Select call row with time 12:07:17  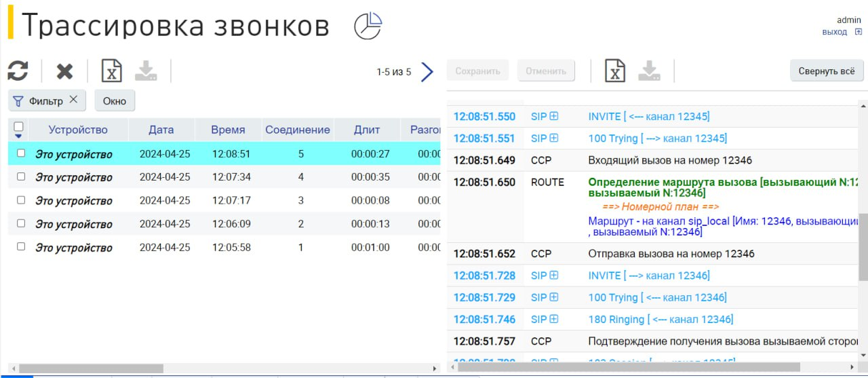pyautogui.click(x=224, y=200)
